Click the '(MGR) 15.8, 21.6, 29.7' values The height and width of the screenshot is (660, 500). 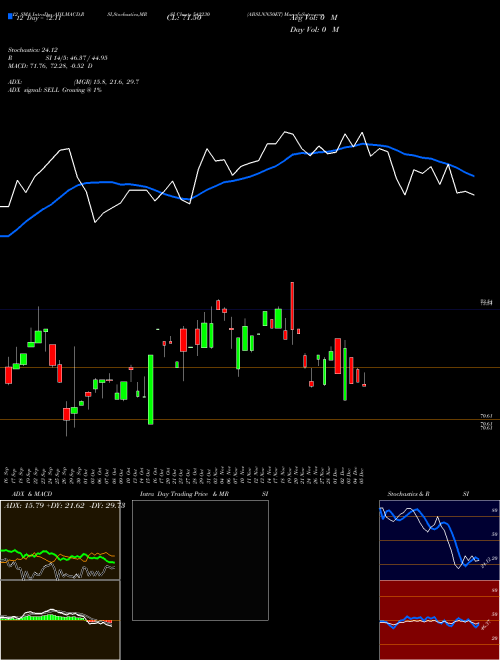(106, 82)
